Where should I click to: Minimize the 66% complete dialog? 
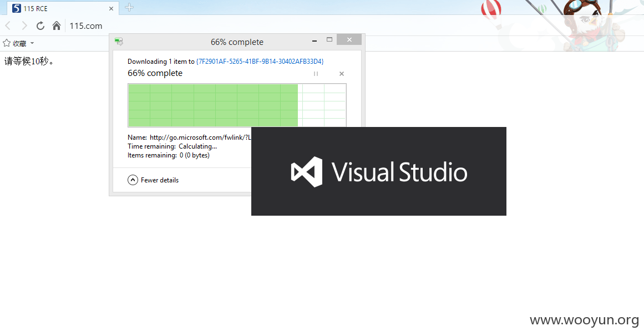click(314, 40)
